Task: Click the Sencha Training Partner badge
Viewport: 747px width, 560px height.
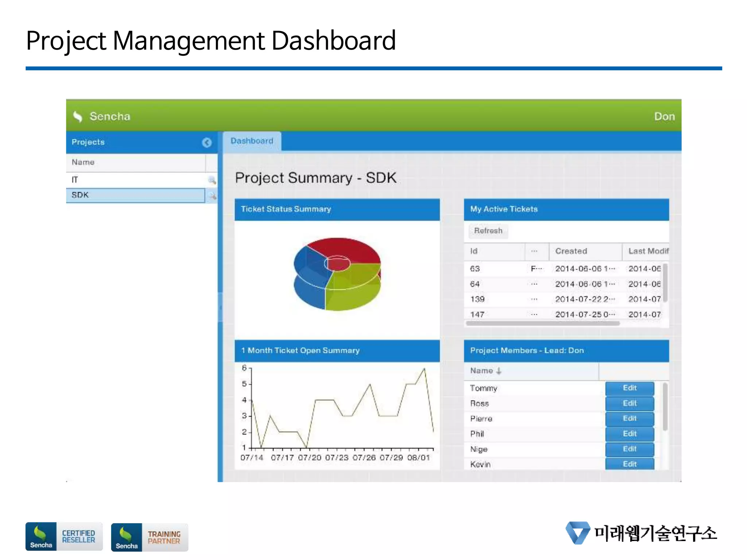Action: pos(150,537)
